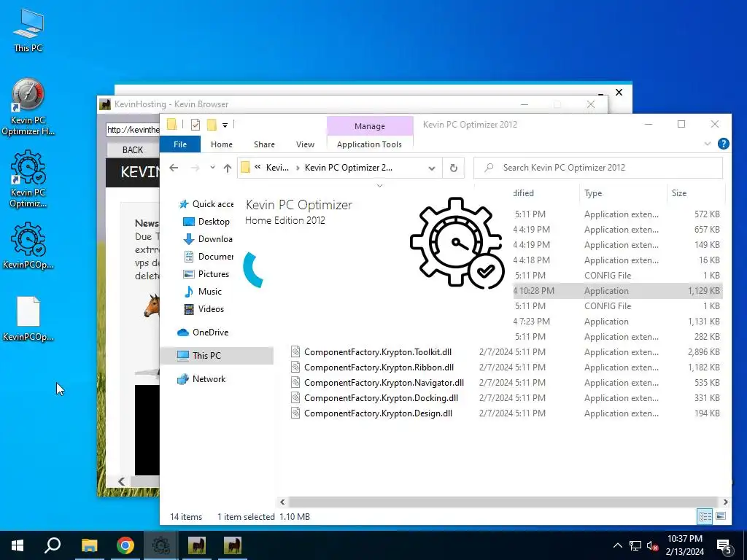Open File Explorer from taskbar
This screenshot has height=560, width=747.
tap(89, 545)
